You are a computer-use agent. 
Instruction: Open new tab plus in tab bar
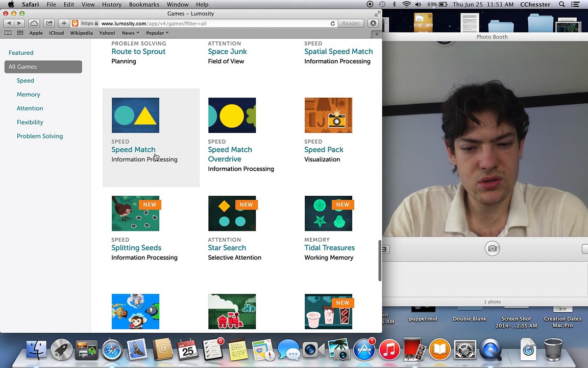(x=377, y=34)
